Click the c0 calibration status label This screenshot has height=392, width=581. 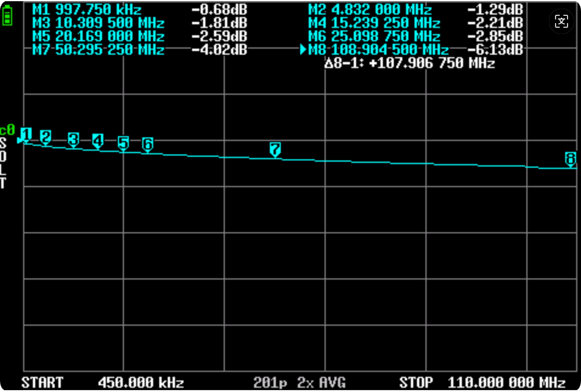click(x=7, y=129)
